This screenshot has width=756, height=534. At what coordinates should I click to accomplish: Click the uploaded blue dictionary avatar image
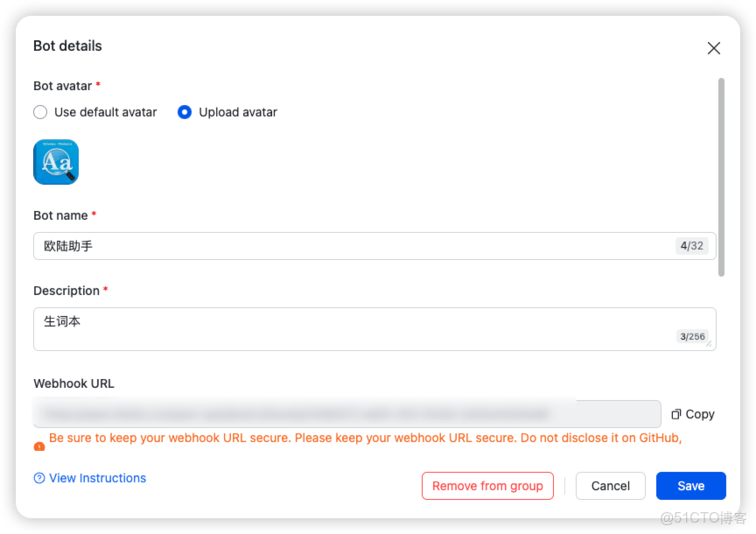pyautogui.click(x=56, y=162)
